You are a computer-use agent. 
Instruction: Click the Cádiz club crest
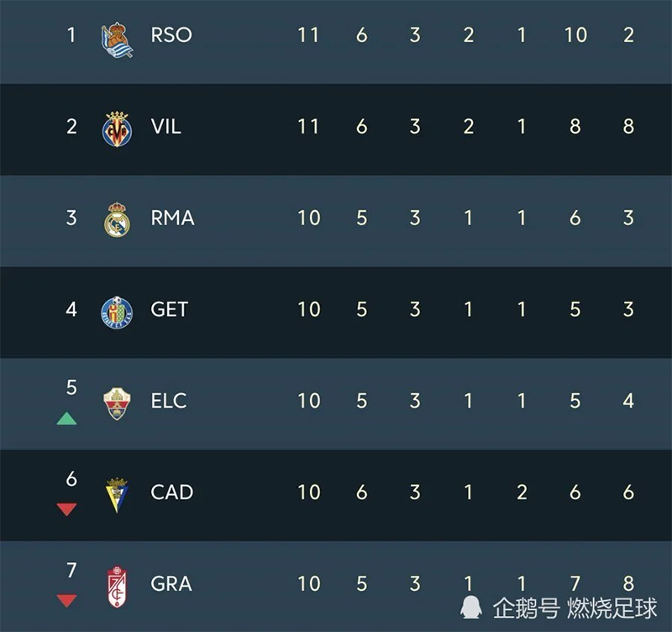117,495
